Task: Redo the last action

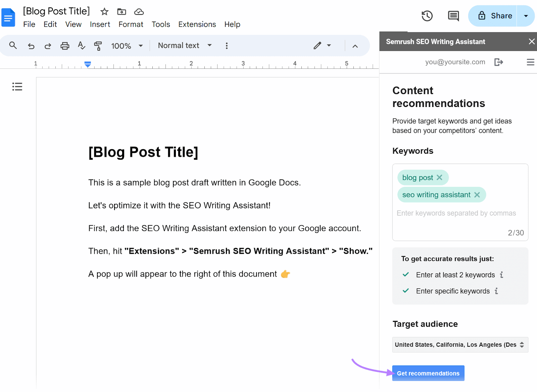Action: [48, 45]
